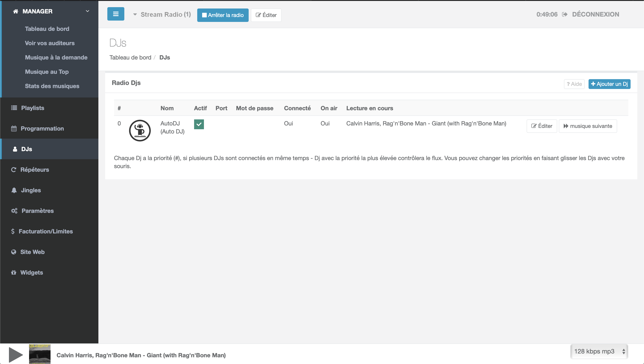
Task: Click the DÉCONNEXION logout link
Action: [595, 14]
